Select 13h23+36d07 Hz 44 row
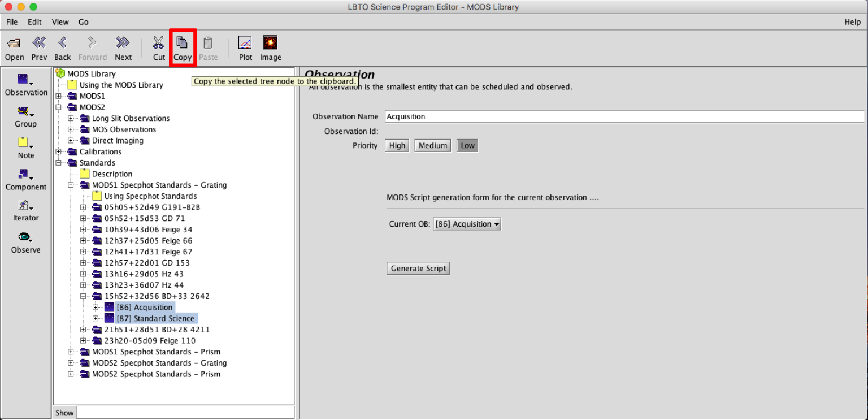868x420 pixels. click(144, 285)
